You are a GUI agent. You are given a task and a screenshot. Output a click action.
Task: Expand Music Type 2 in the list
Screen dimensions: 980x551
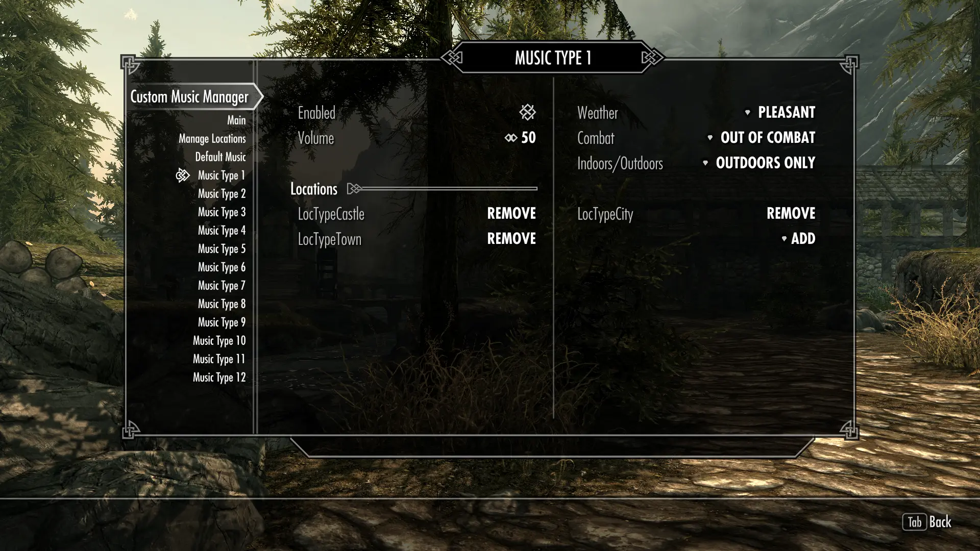click(x=222, y=193)
